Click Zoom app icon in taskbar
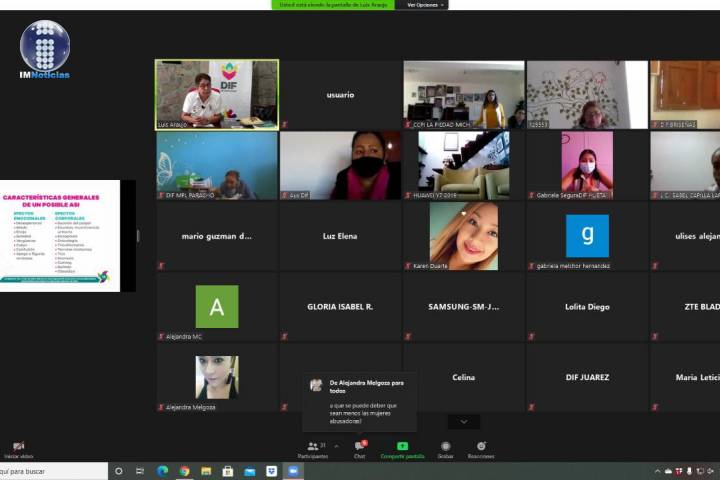 point(294,471)
